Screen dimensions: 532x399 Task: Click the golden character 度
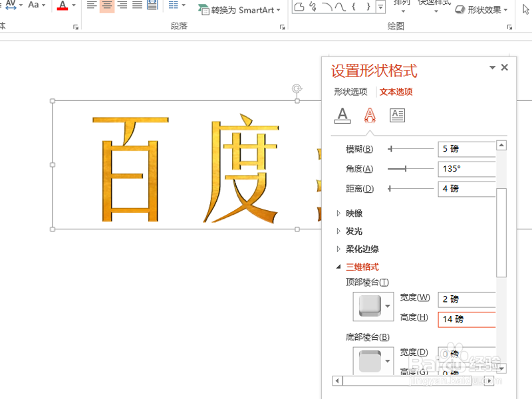click(241, 168)
